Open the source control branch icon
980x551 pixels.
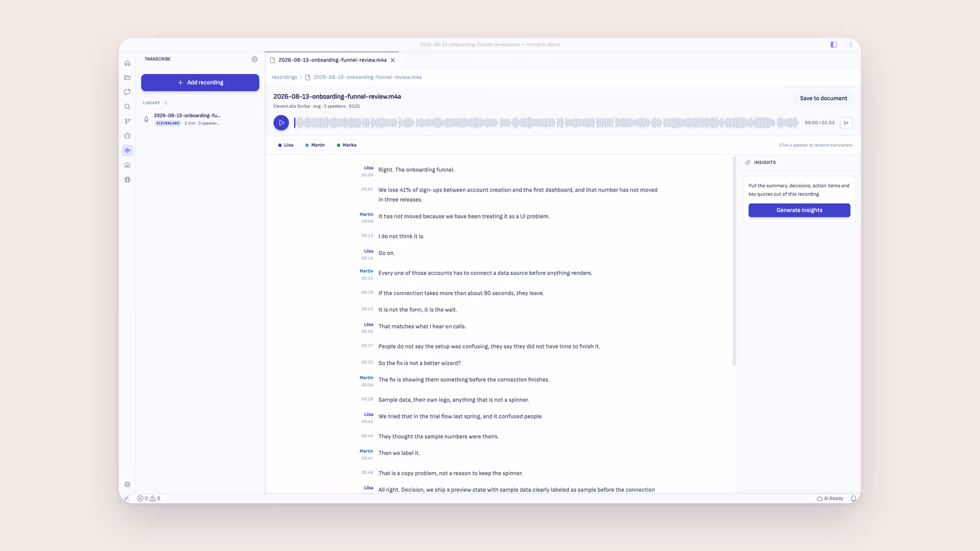point(127,121)
